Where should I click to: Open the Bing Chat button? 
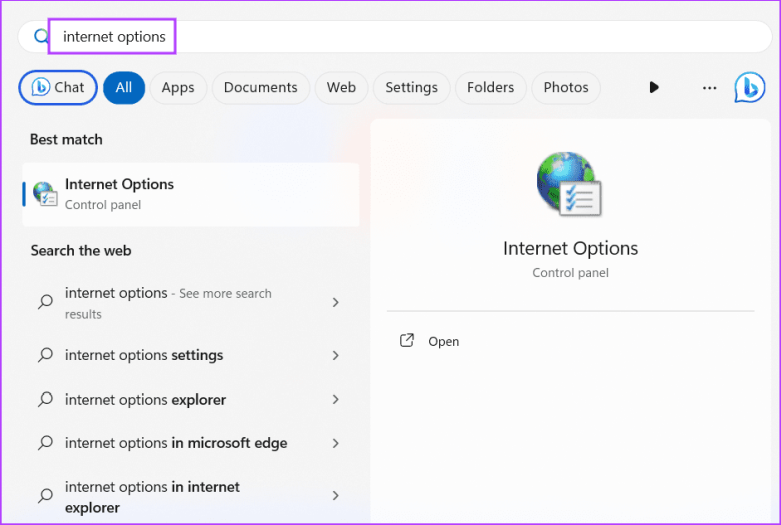58,87
